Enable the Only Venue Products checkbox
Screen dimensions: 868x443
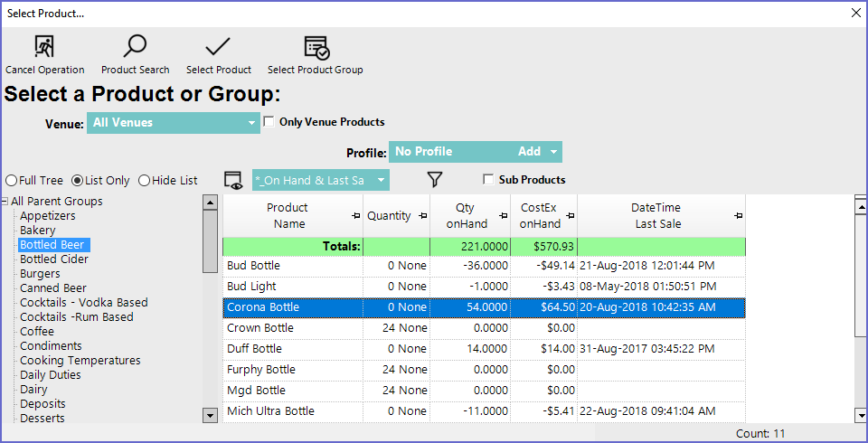pos(269,122)
